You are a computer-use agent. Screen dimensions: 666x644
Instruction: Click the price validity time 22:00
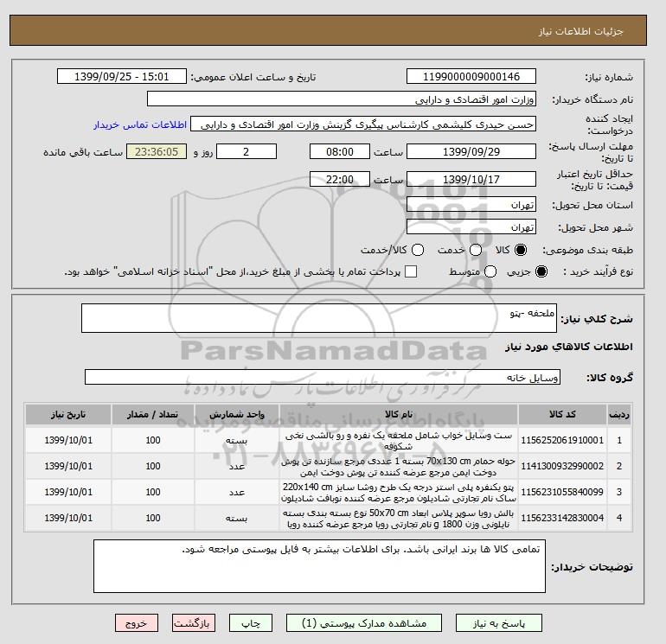pos(340,179)
